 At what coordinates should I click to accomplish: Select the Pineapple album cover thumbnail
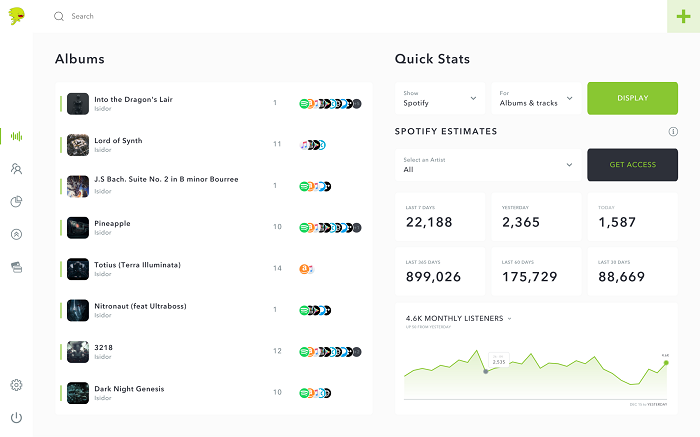pos(78,228)
